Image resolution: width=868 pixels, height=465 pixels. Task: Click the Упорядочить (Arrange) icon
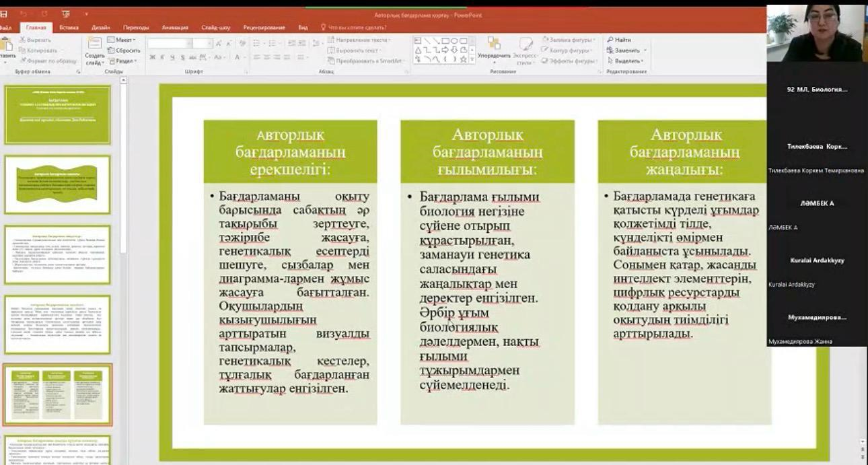point(494,46)
